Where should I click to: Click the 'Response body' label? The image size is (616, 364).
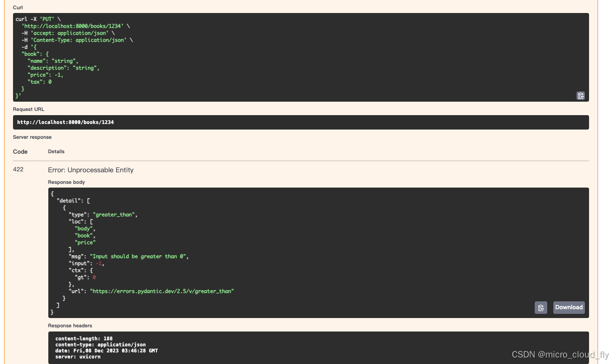tap(66, 182)
